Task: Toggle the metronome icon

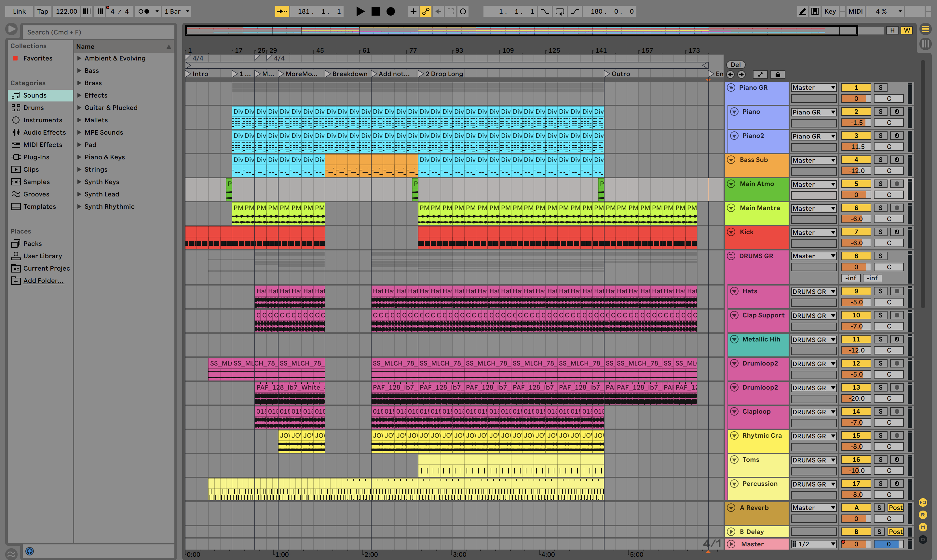Action: (x=144, y=11)
